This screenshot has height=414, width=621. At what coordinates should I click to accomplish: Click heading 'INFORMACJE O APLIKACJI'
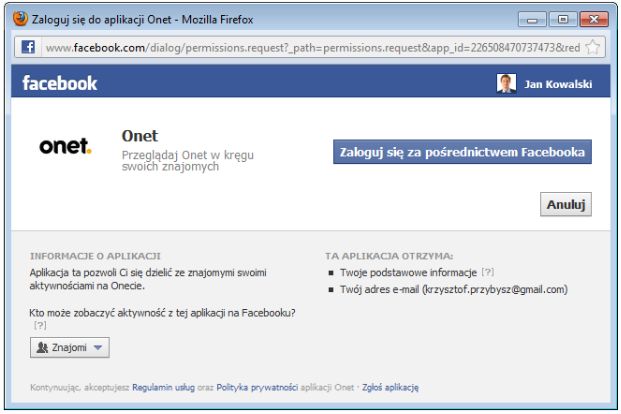click(x=95, y=256)
